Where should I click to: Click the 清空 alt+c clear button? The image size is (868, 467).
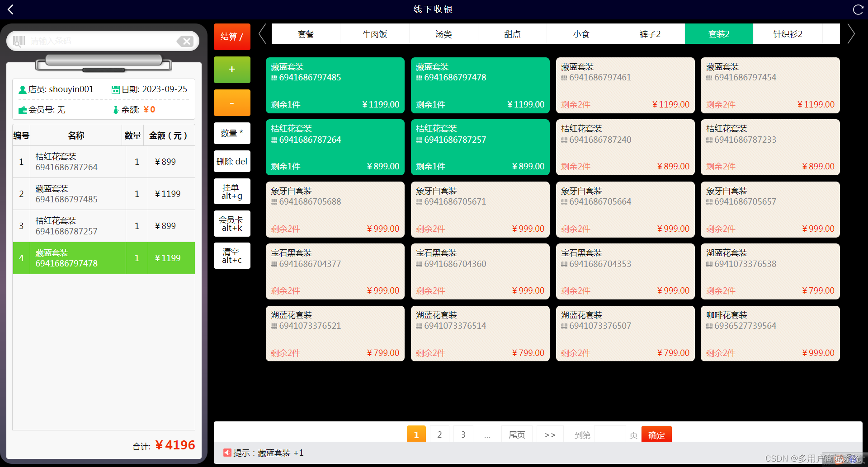(x=232, y=256)
